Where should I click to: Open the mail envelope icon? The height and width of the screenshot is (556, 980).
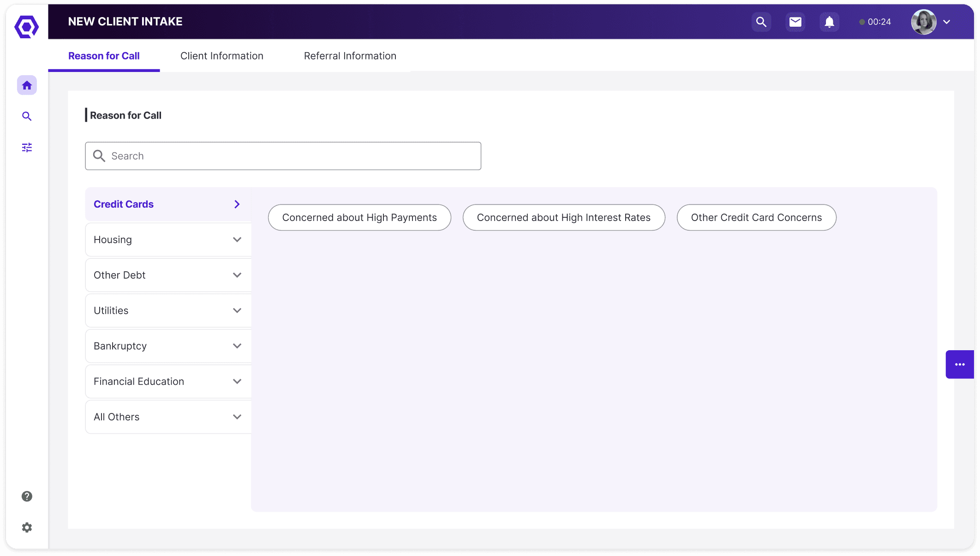pos(795,22)
